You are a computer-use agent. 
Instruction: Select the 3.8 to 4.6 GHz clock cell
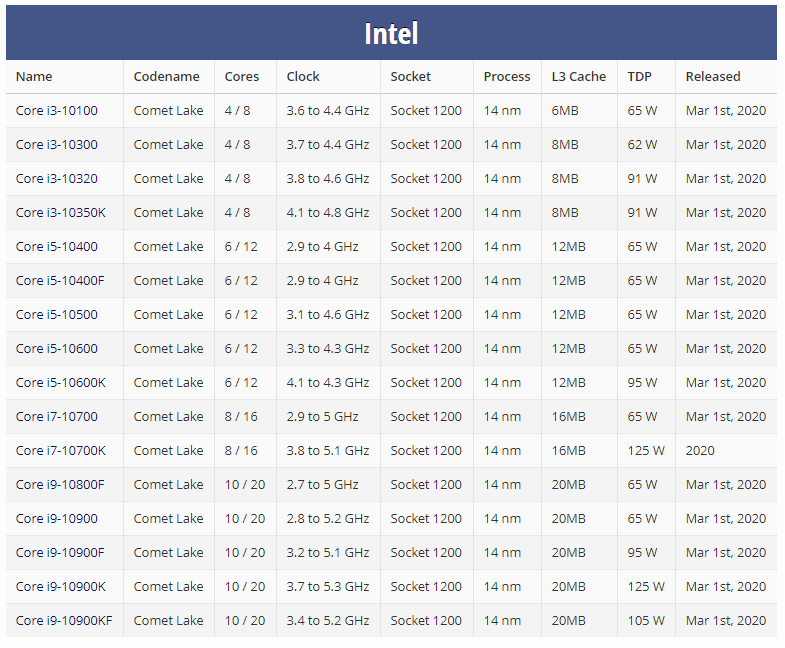pos(328,179)
